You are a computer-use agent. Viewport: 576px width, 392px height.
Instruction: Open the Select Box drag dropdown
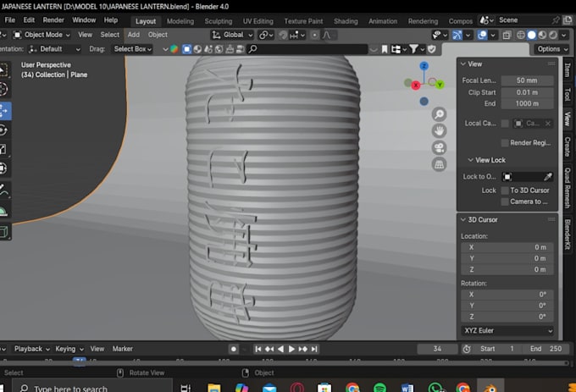pos(132,49)
